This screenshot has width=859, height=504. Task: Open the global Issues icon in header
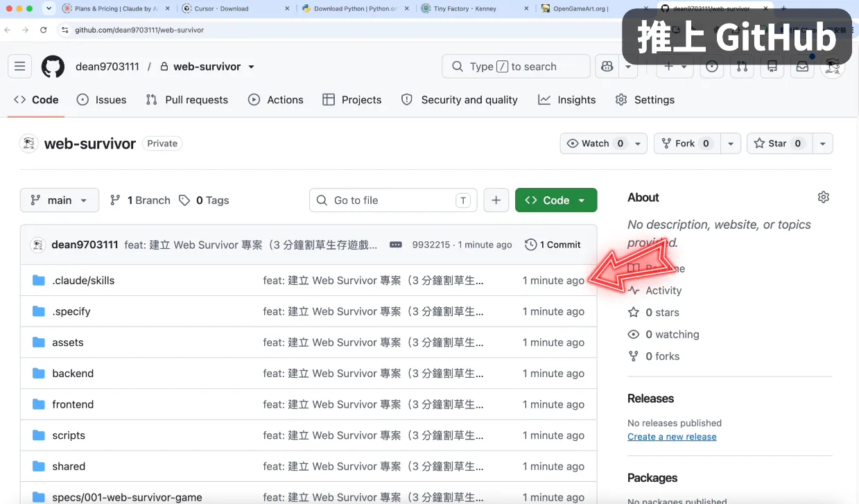click(x=712, y=67)
